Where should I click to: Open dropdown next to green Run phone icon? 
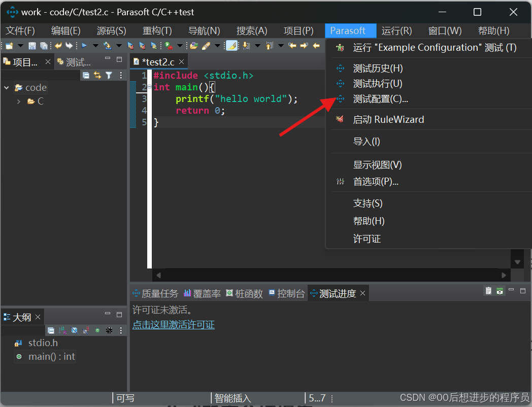point(180,46)
